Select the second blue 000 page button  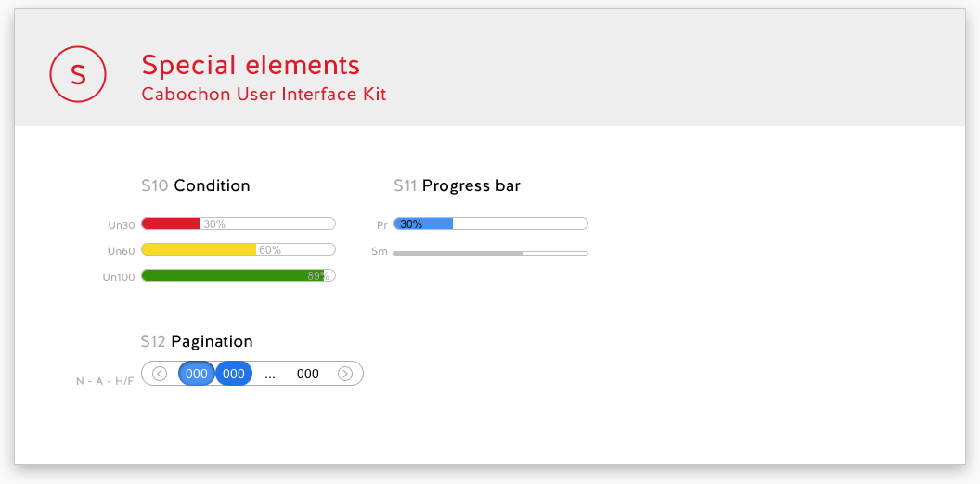234,374
